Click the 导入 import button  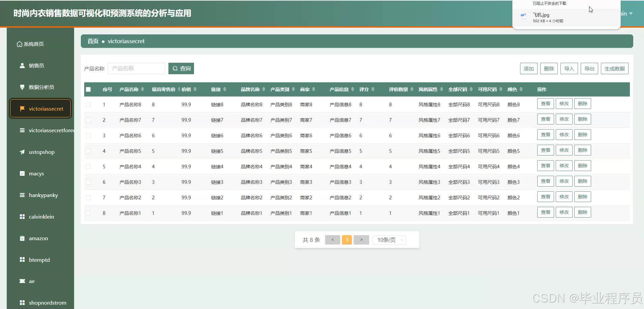pyautogui.click(x=569, y=68)
